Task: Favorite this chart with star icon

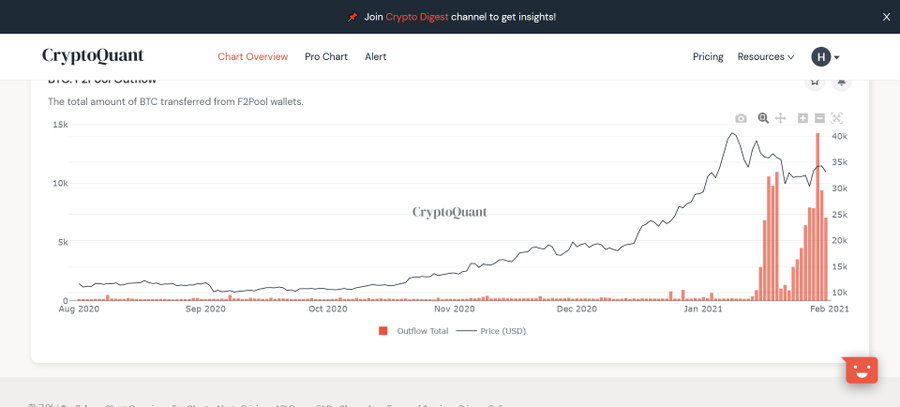Action: coord(815,82)
